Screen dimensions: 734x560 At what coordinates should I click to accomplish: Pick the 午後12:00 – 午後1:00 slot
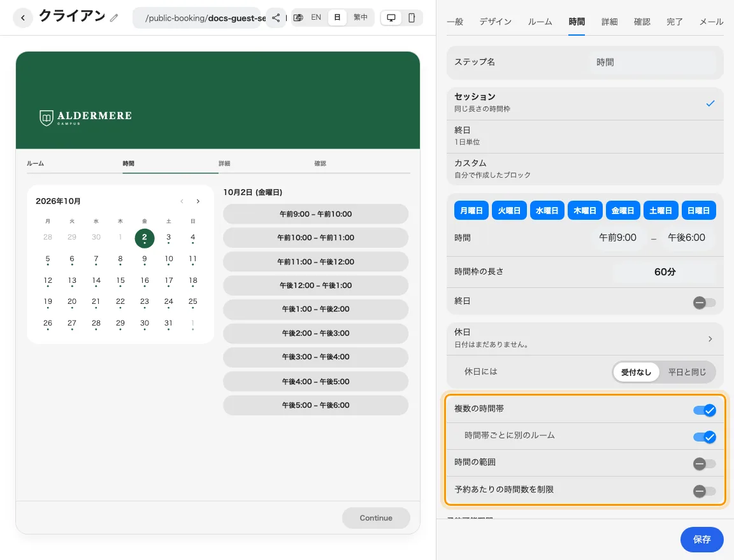pyautogui.click(x=315, y=285)
